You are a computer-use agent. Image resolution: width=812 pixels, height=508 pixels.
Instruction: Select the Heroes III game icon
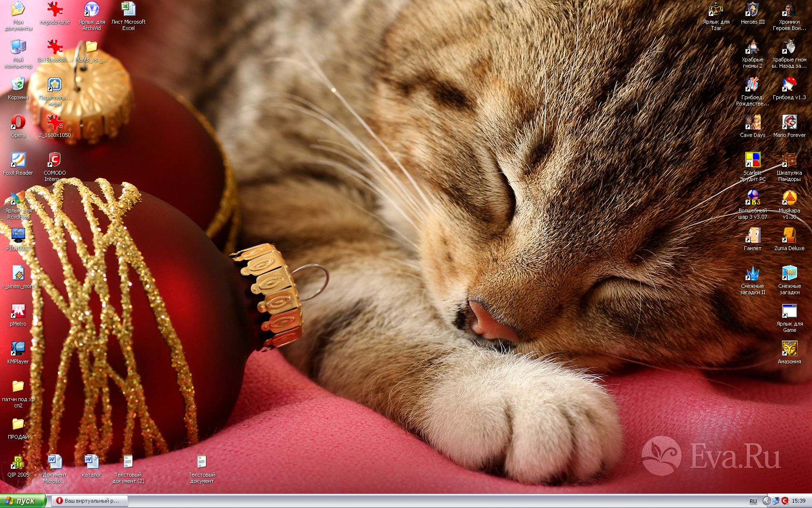[x=753, y=10]
